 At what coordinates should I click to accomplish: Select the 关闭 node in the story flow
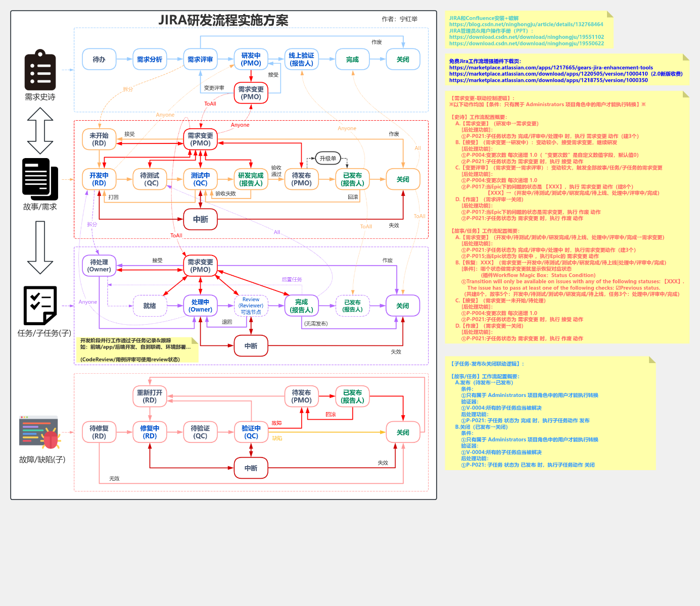(x=403, y=179)
